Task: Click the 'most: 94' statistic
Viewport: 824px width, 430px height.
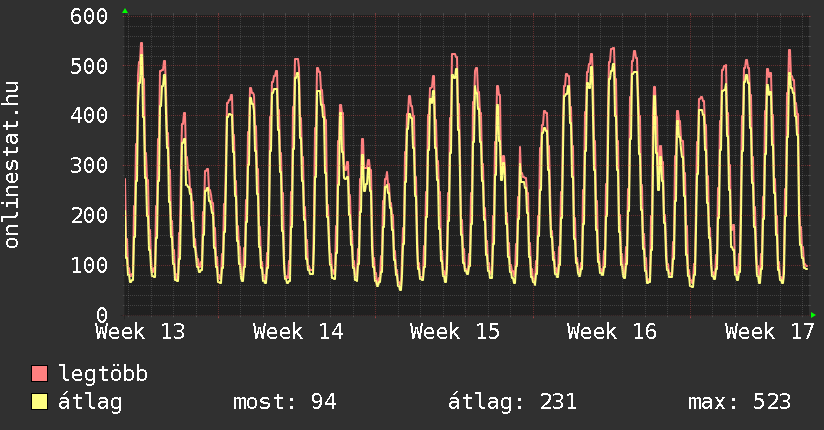Action: pos(284,402)
